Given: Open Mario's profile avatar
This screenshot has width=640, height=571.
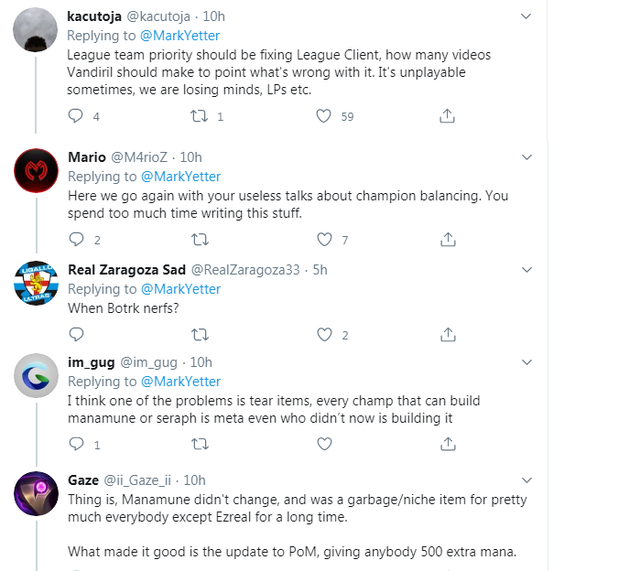Looking at the screenshot, I should (x=36, y=173).
